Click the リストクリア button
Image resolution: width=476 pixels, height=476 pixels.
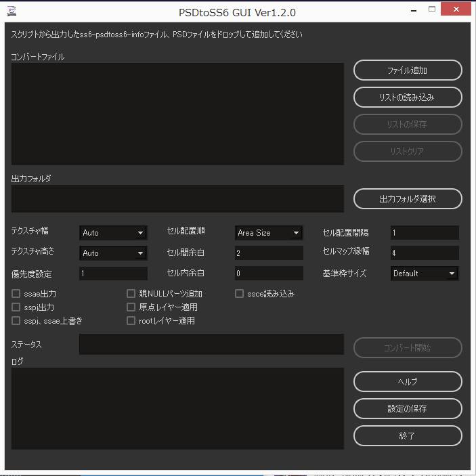[x=408, y=151]
